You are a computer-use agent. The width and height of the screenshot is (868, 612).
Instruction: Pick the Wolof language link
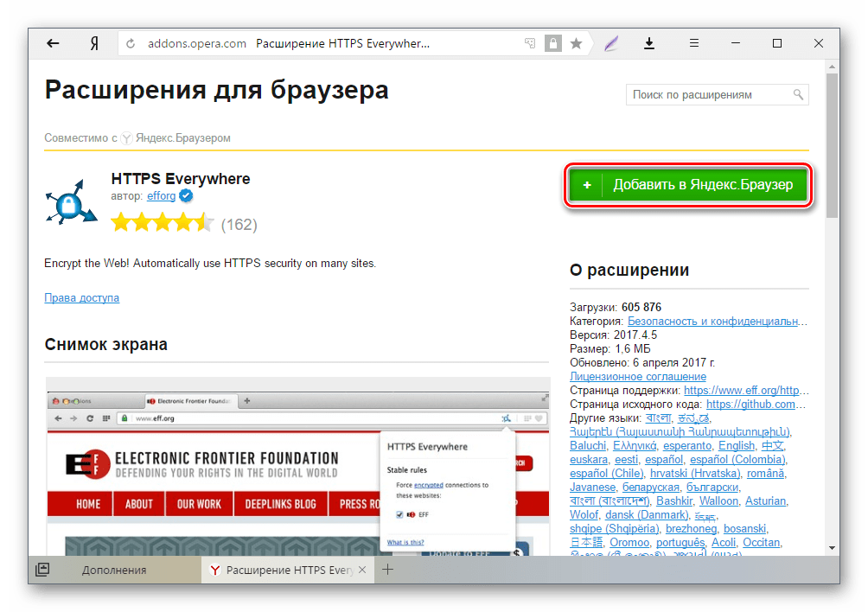click(x=584, y=514)
